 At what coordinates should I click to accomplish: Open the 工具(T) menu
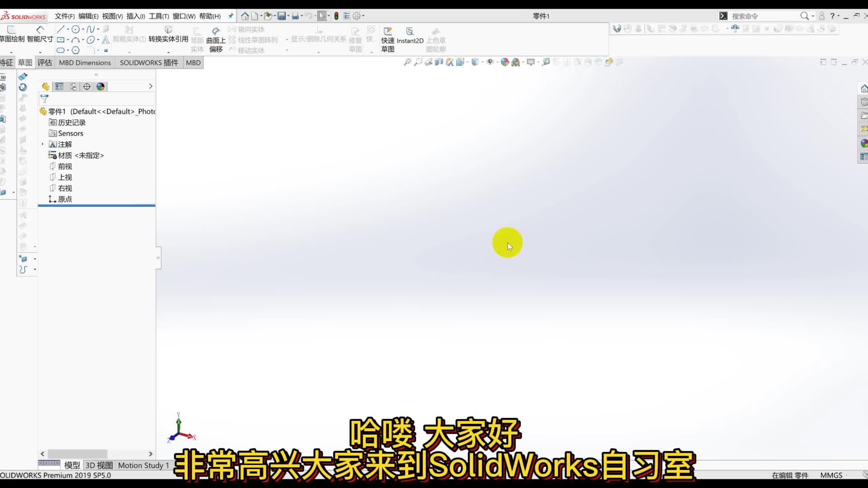tap(159, 16)
